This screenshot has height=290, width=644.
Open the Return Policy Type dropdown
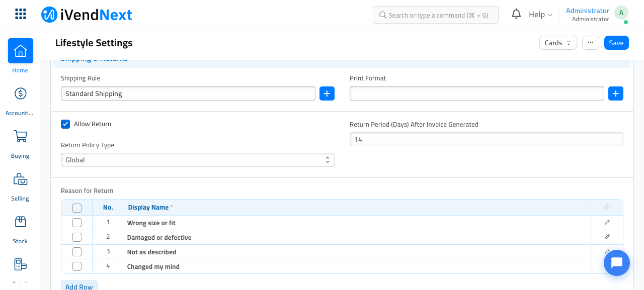pyautogui.click(x=198, y=160)
